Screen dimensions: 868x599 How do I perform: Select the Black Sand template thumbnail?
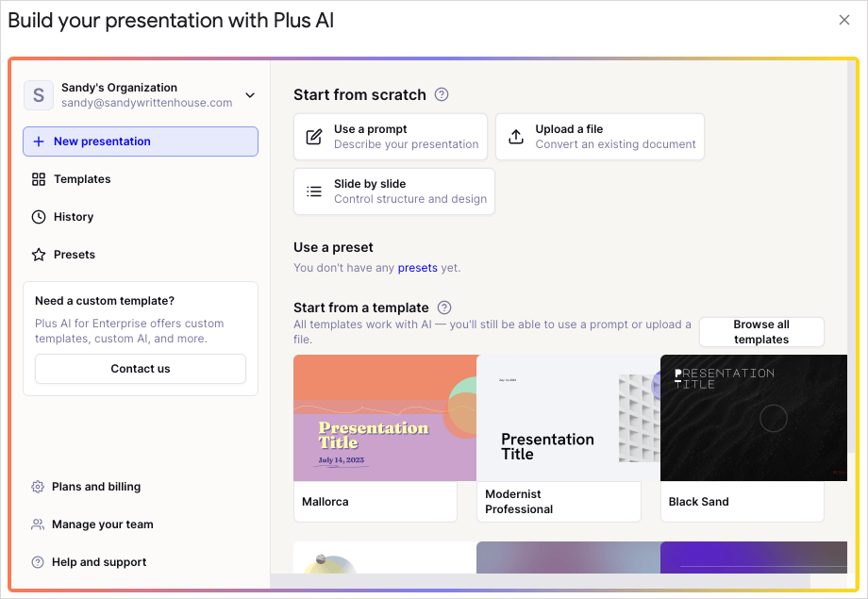click(754, 418)
